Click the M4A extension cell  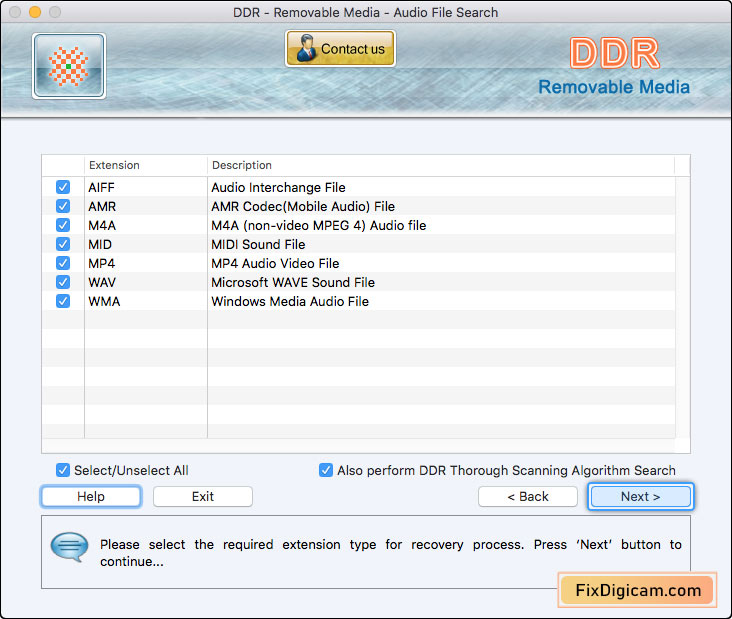[x=146, y=225]
